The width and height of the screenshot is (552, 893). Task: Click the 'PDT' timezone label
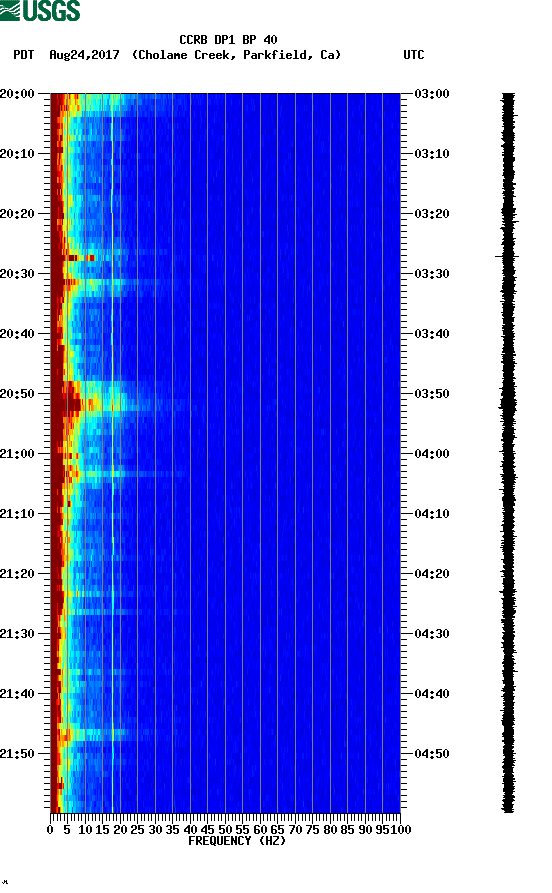pyautogui.click(x=24, y=55)
